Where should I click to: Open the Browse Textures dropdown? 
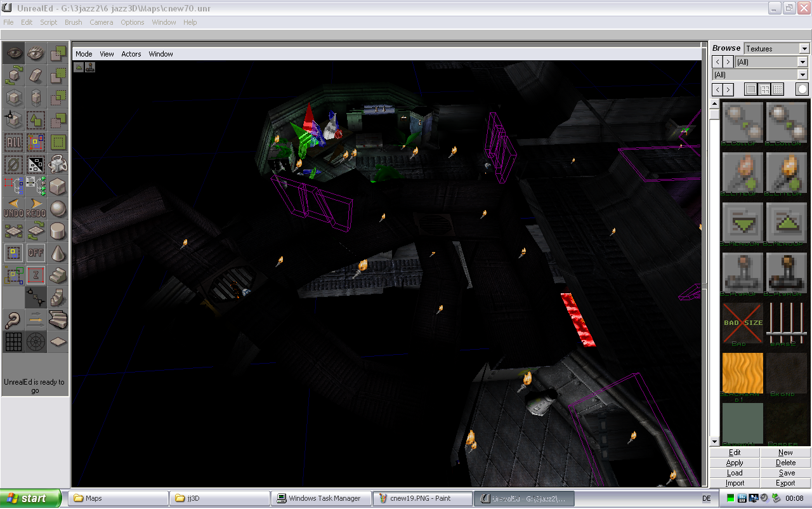click(x=804, y=49)
